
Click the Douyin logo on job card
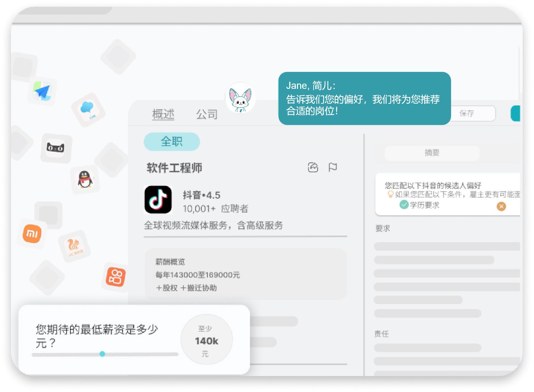(158, 199)
